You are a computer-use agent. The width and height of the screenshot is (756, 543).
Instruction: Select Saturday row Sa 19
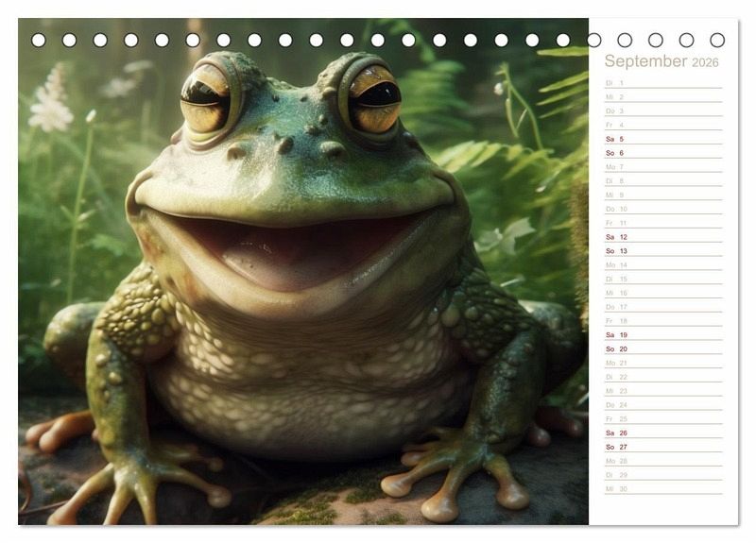[x=663, y=334]
